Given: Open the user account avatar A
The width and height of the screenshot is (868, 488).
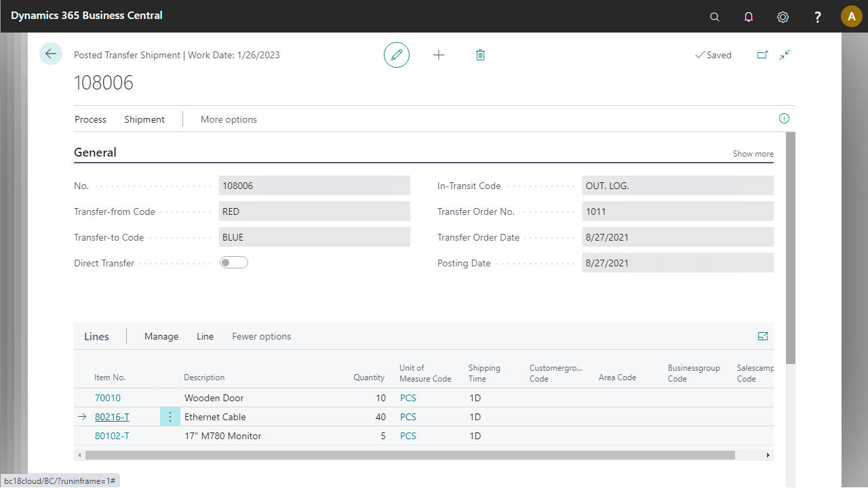Looking at the screenshot, I should pos(852,17).
